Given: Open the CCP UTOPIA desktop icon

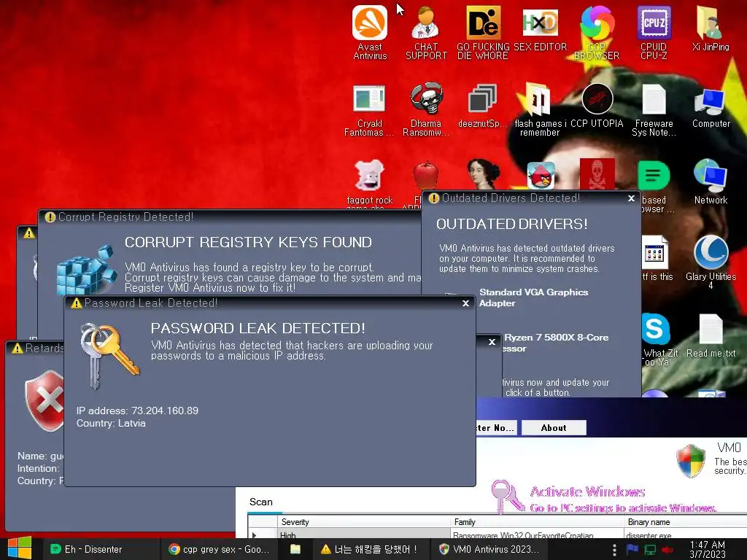Looking at the screenshot, I should [597, 106].
